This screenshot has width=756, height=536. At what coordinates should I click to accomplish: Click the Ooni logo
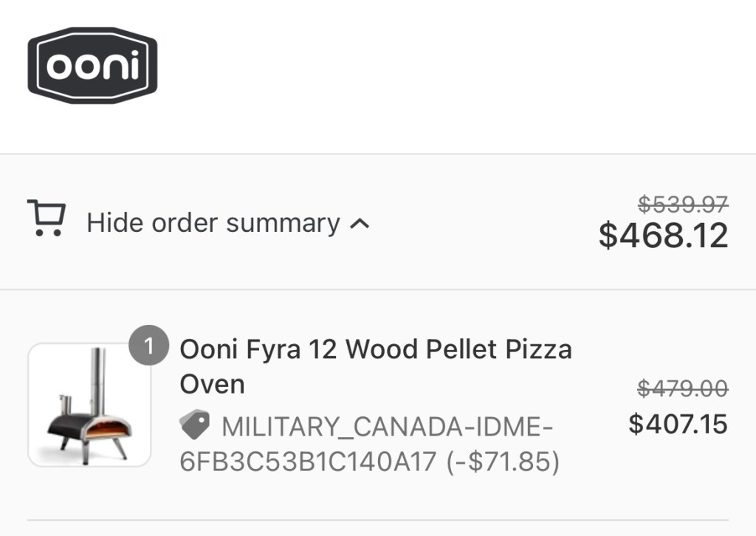(92, 66)
